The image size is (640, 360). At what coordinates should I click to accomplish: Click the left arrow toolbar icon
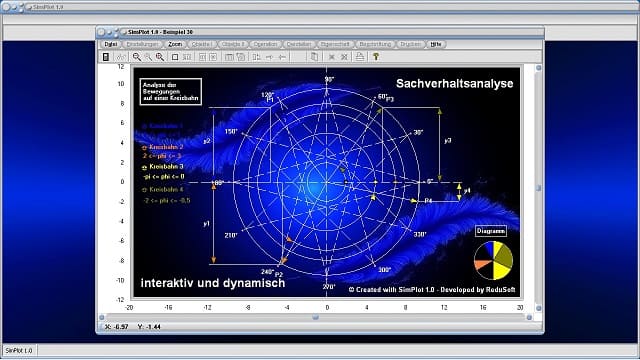point(282,57)
